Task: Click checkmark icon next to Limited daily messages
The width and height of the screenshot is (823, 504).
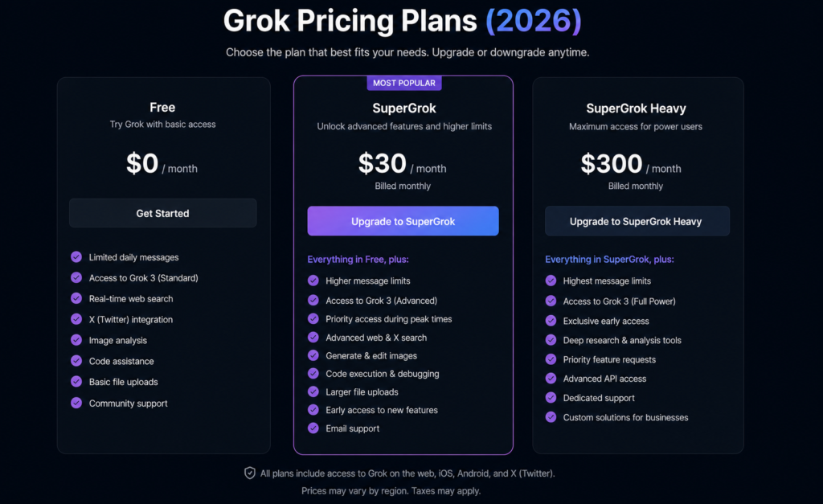Action: click(76, 256)
